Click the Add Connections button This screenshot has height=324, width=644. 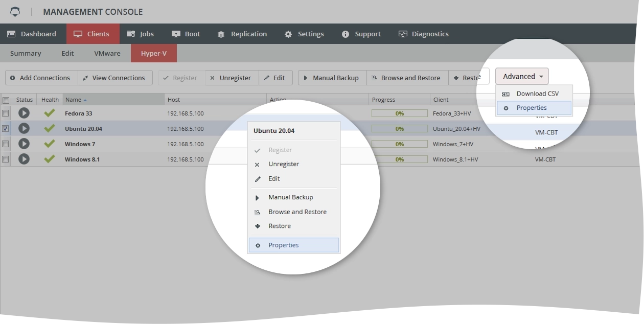(41, 78)
